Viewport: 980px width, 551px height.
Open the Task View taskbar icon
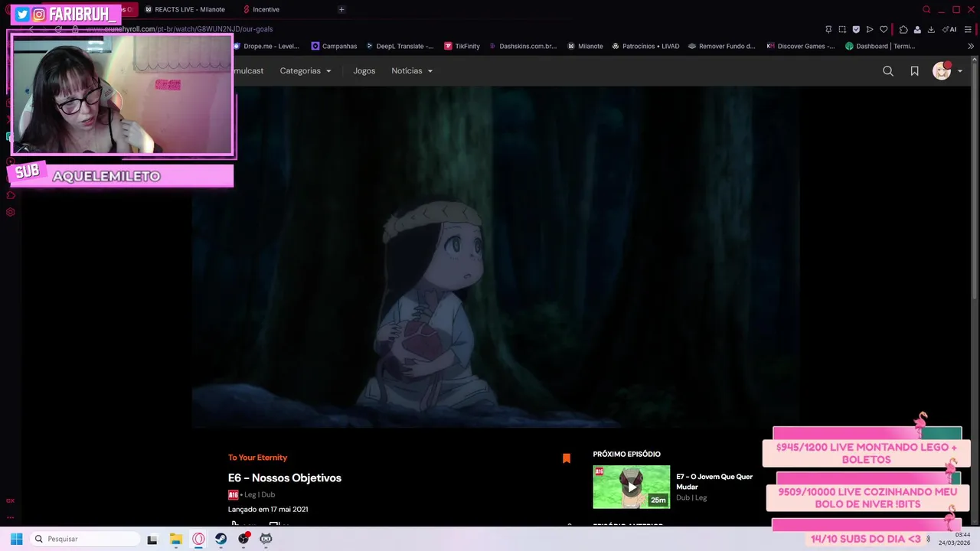tap(152, 539)
